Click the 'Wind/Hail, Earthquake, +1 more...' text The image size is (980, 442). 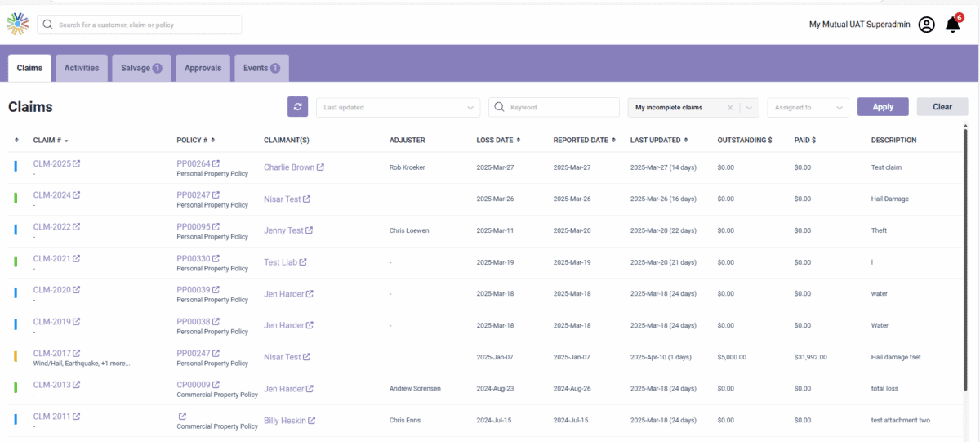(x=81, y=364)
